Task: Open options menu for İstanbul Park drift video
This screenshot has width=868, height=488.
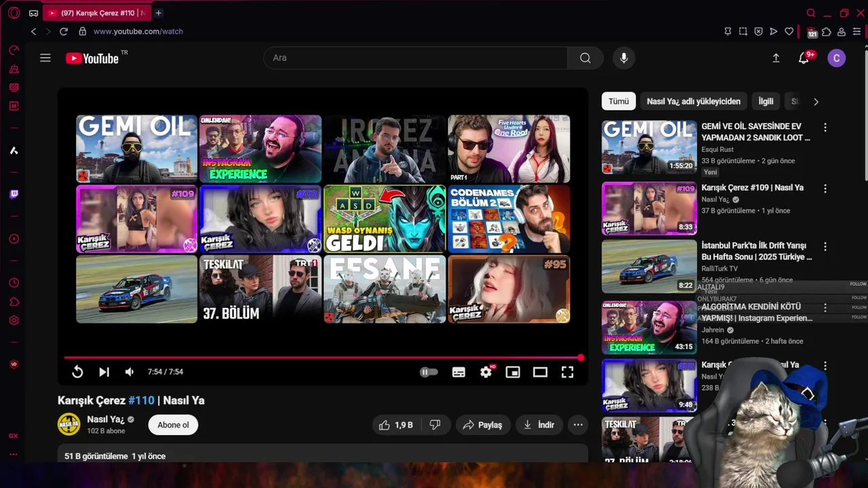Action: tap(825, 247)
